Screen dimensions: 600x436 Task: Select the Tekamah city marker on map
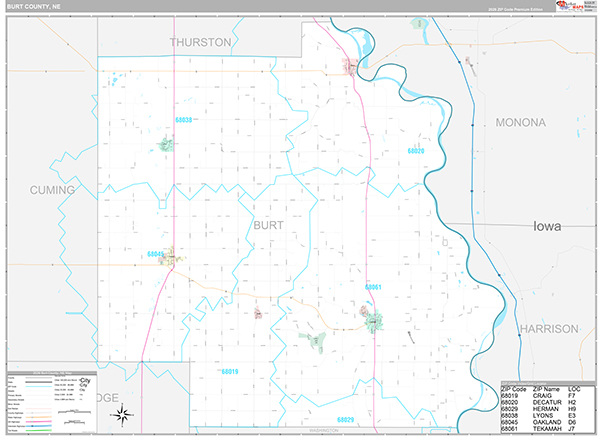coord(374,322)
